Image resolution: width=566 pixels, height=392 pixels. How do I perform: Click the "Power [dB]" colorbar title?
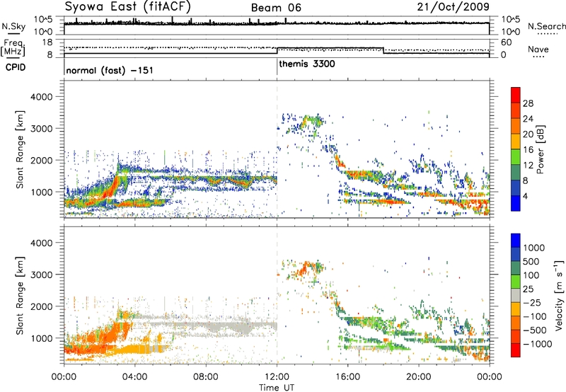[540, 149]
